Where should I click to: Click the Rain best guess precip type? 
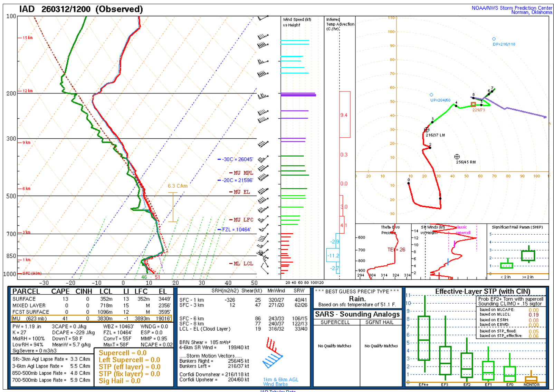pyautogui.click(x=357, y=299)
